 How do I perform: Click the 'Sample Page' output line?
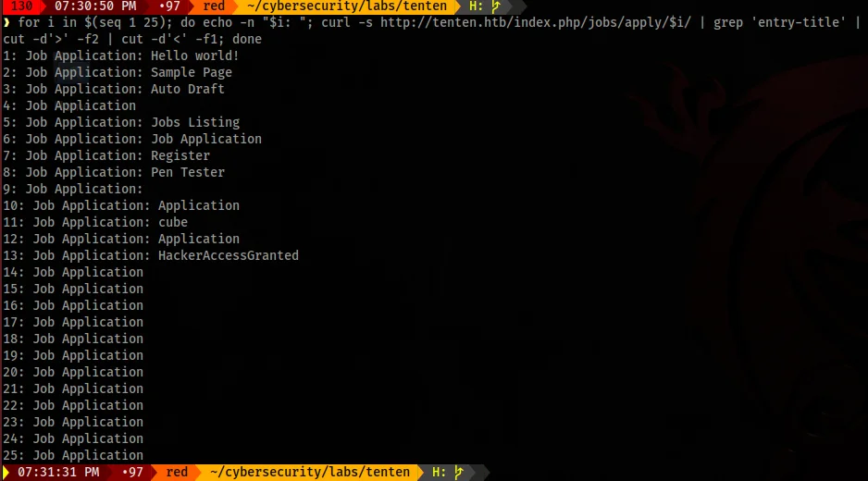pyautogui.click(x=118, y=72)
